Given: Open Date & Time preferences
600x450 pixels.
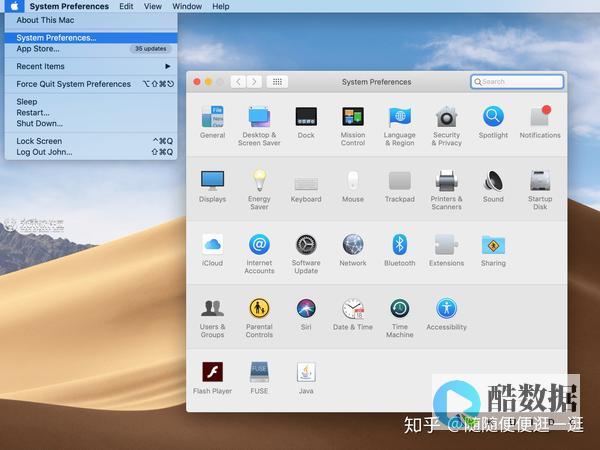Looking at the screenshot, I should click(353, 314).
